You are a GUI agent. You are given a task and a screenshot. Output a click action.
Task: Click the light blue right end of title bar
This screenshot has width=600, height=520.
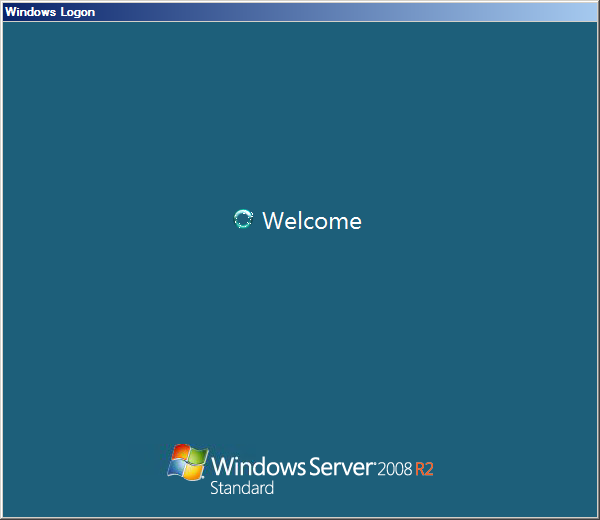570,12
